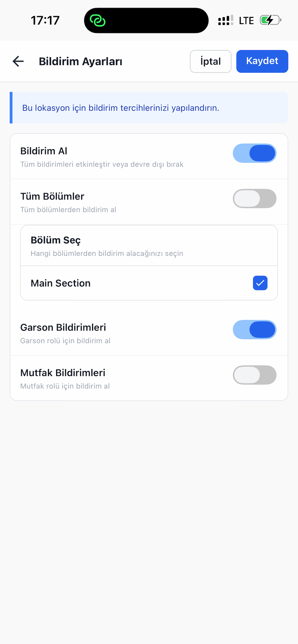Tap the back arrow icon
Image resolution: width=298 pixels, height=644 pixels.
point(18,61)
